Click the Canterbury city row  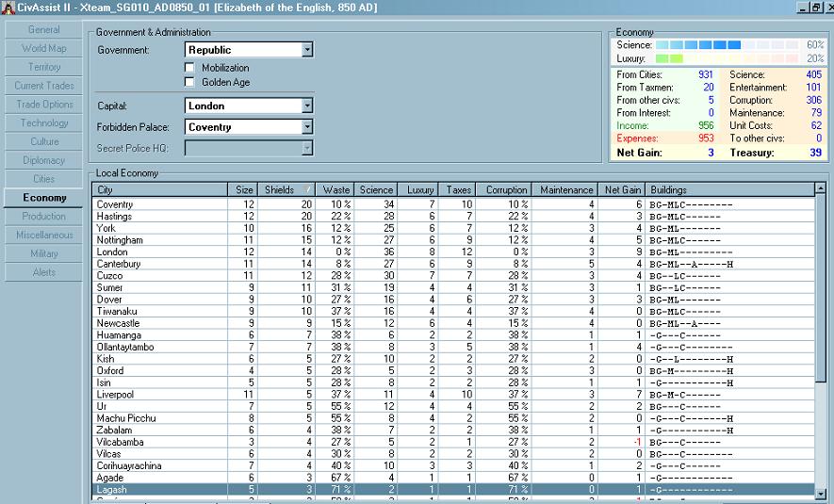click(453, 264)
